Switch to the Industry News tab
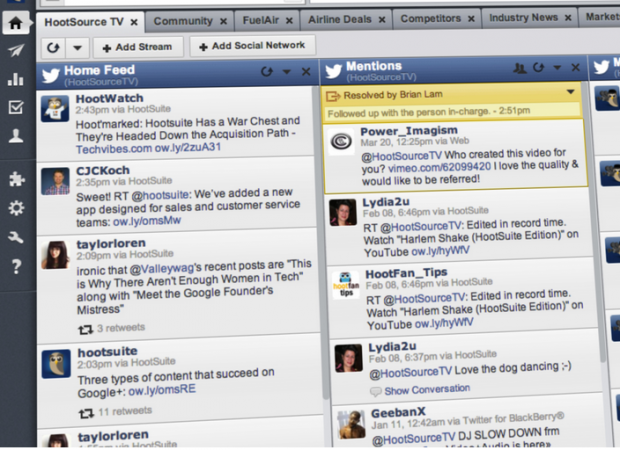 (x=523, y=18)
